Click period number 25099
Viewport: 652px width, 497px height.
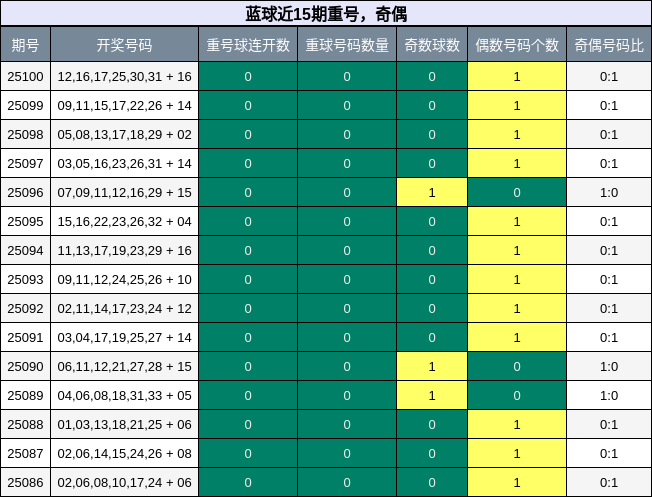(25, 106)
